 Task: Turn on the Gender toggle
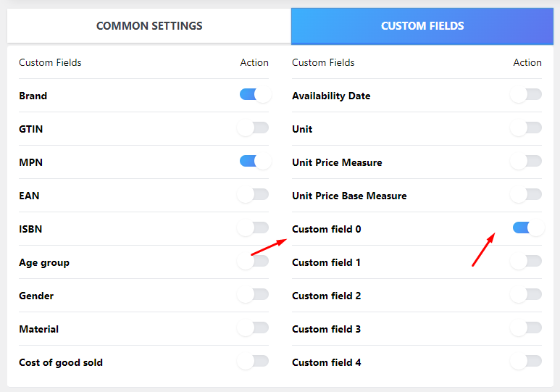pyautogui.click(x=254, y=295)
